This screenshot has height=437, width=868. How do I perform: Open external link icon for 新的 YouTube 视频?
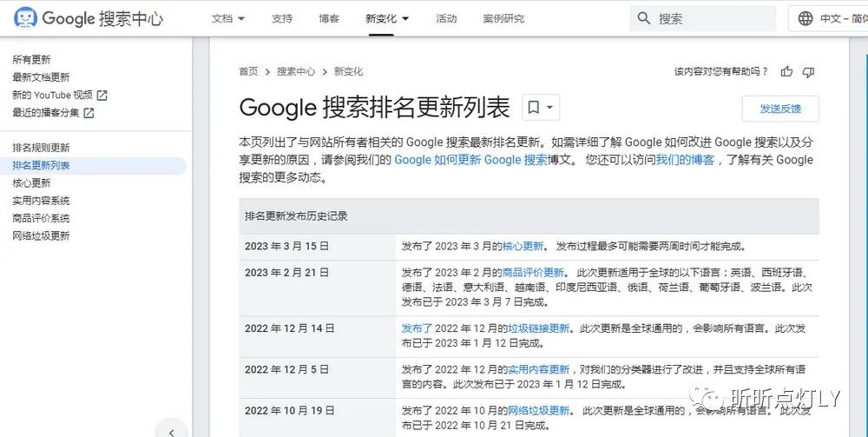(102, 95)
